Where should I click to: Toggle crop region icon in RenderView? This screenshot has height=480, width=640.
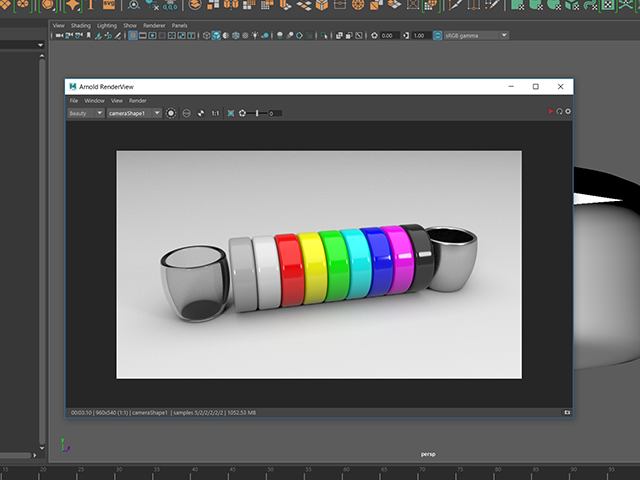tap(171, 113)
